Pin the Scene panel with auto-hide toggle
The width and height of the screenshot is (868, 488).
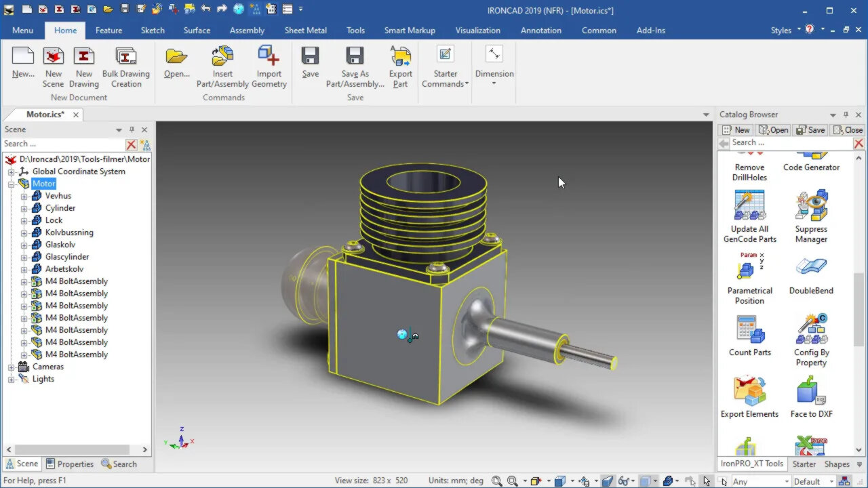[x=132, y=129]
